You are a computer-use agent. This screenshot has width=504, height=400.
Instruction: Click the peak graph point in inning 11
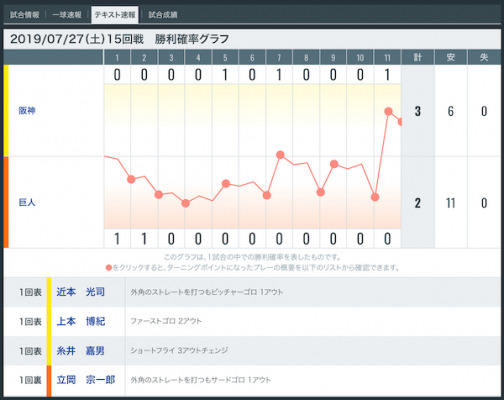pos(388,111)
